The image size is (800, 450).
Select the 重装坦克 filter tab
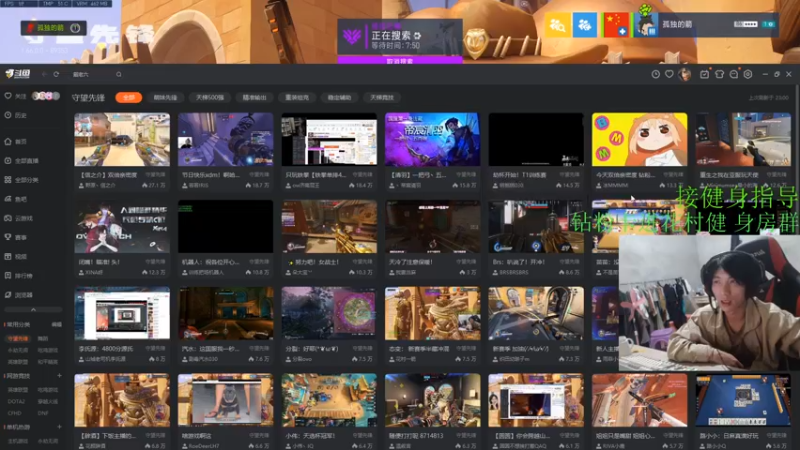point(296,97)
